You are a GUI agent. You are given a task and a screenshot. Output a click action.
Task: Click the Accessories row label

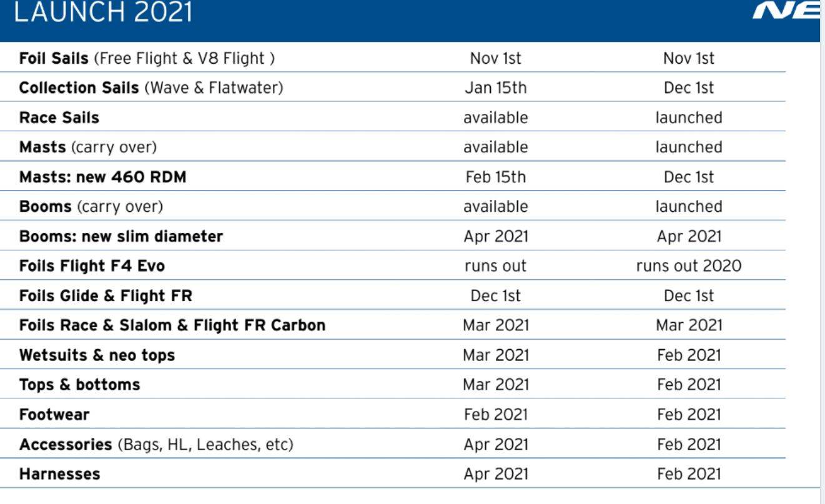point(156,445)
